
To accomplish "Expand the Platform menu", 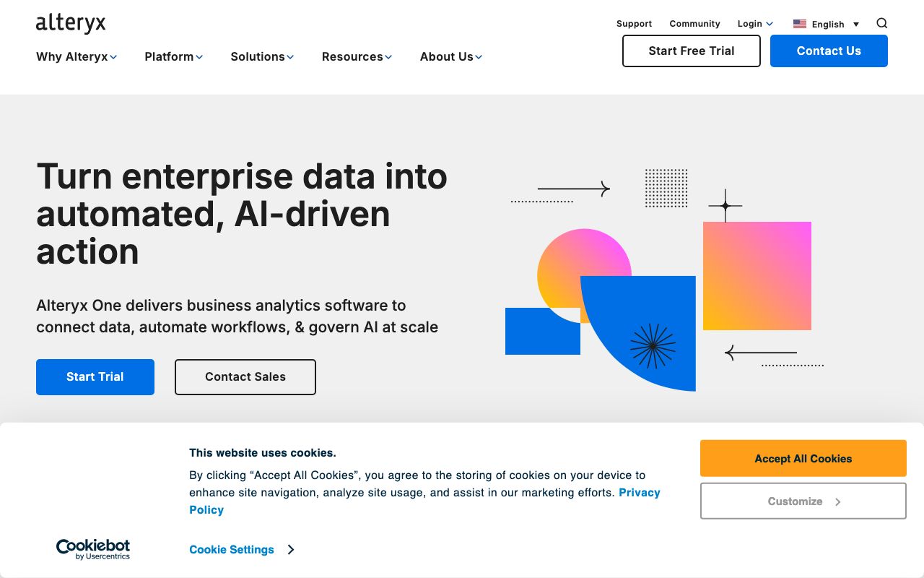I will tap(173, 56).
